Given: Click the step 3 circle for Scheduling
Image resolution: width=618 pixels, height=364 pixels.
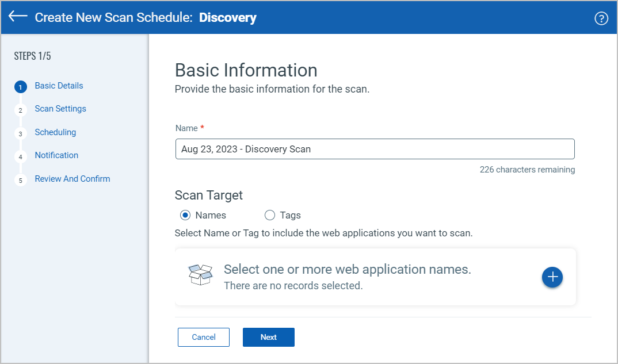Looking at the screenshot, I should pos(20,133).
